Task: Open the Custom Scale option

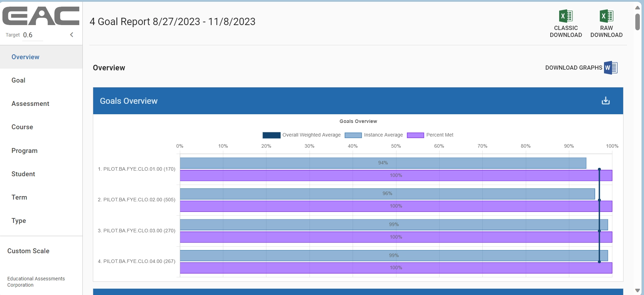Action: coord(29,251)
